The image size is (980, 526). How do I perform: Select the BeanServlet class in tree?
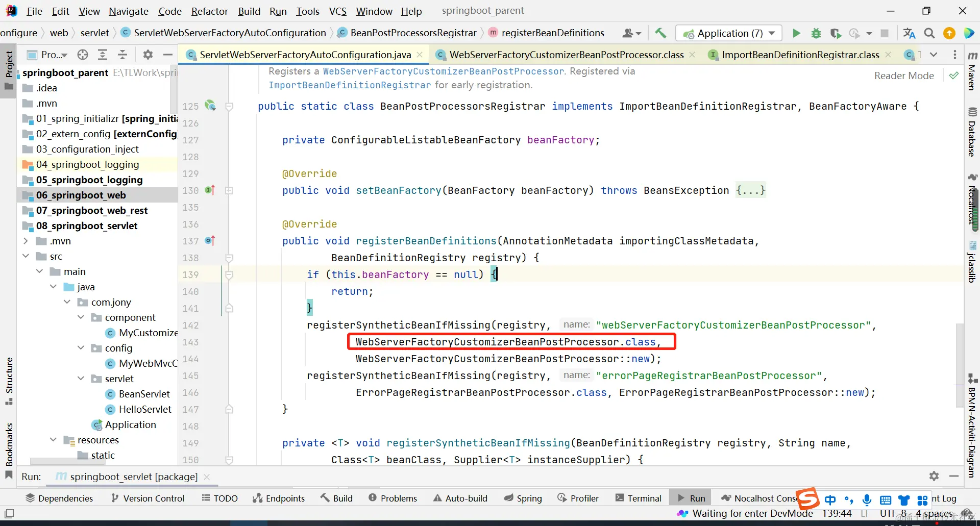point(144,394)
